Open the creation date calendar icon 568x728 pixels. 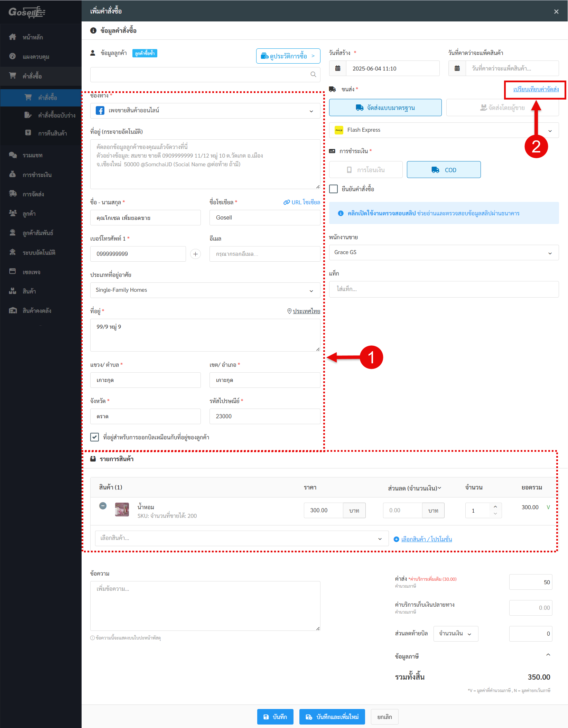[338, 68]
